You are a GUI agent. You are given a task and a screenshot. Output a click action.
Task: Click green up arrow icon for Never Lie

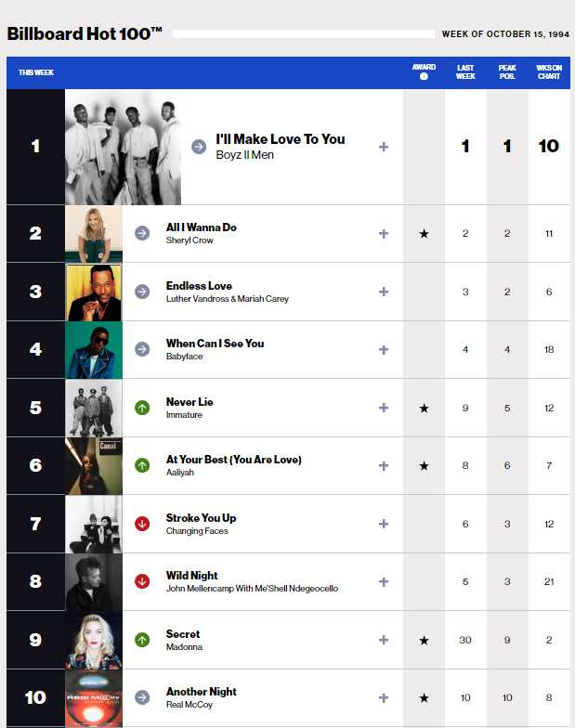(142, 408)
